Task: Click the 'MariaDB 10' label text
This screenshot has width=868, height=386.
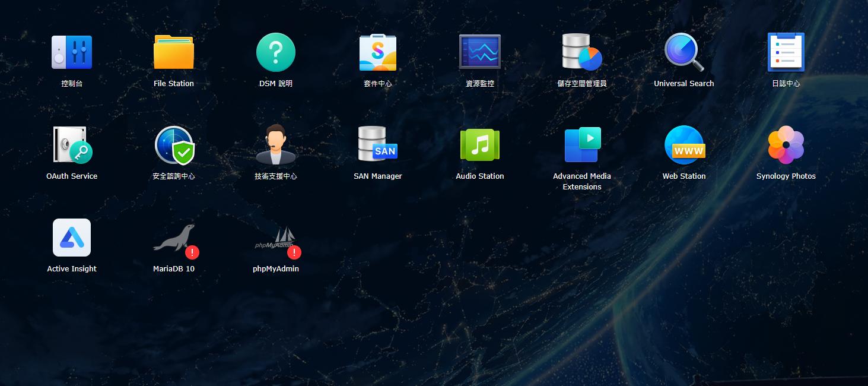Action: (x=174, y=269)
